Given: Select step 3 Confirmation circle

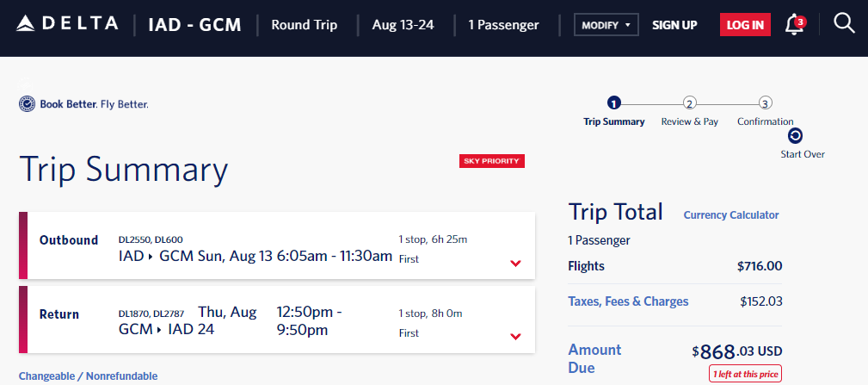Looking at the screenshot, I should pos(765,103).
